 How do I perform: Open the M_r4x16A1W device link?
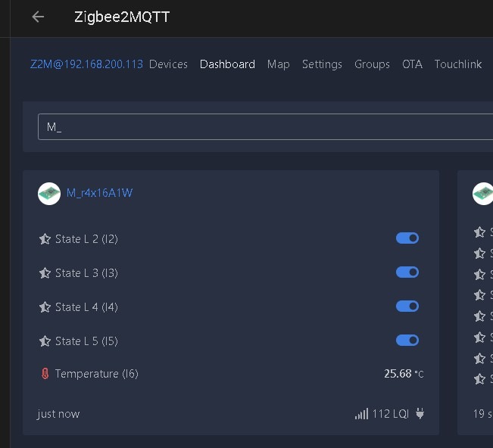coord(99,192)
